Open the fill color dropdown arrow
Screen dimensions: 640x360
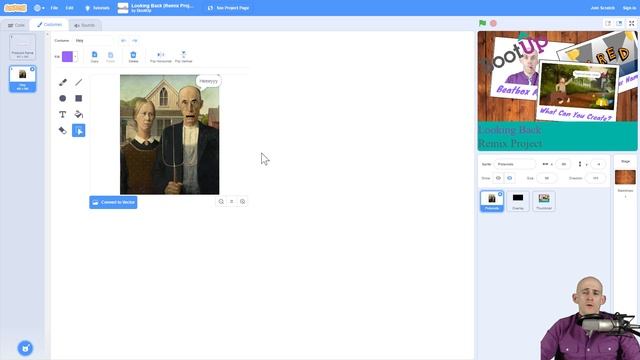[x=76, y=57]
